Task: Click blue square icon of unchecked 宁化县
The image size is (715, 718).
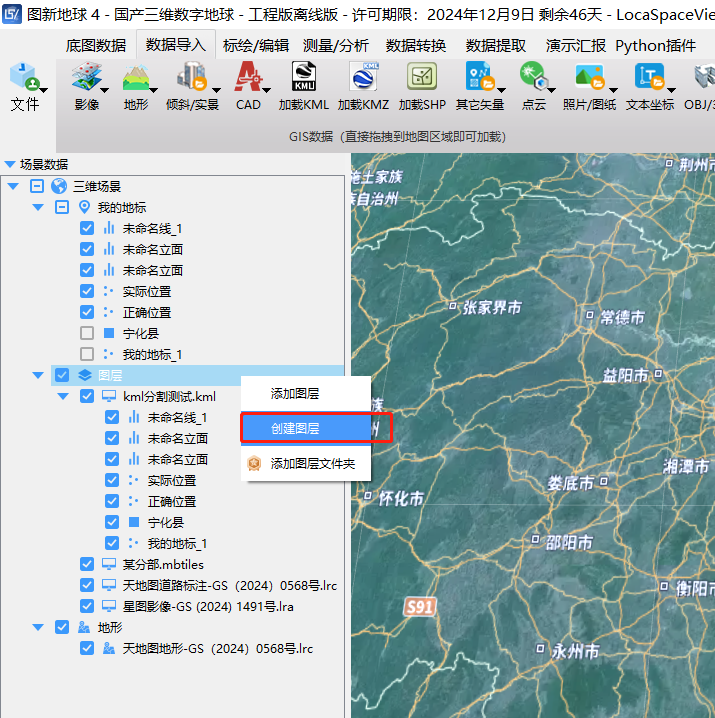Action: click(x=109, y=333)
